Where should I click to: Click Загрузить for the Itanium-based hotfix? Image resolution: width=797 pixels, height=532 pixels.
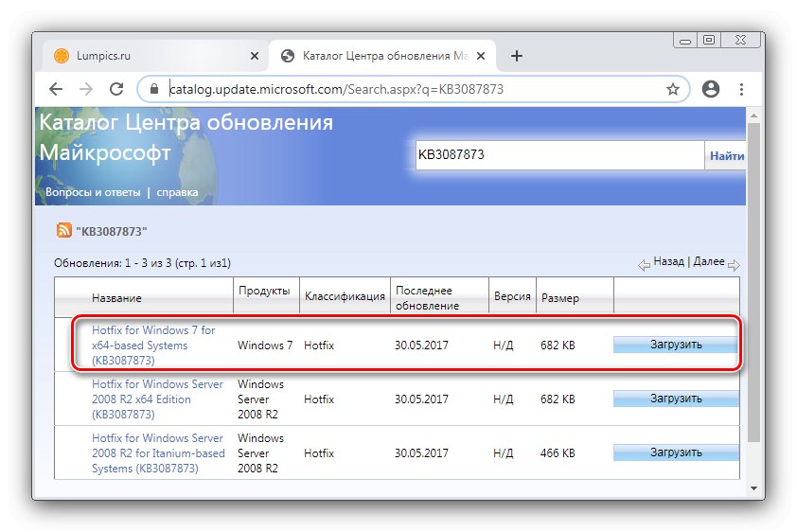click(x=676, y=452)
